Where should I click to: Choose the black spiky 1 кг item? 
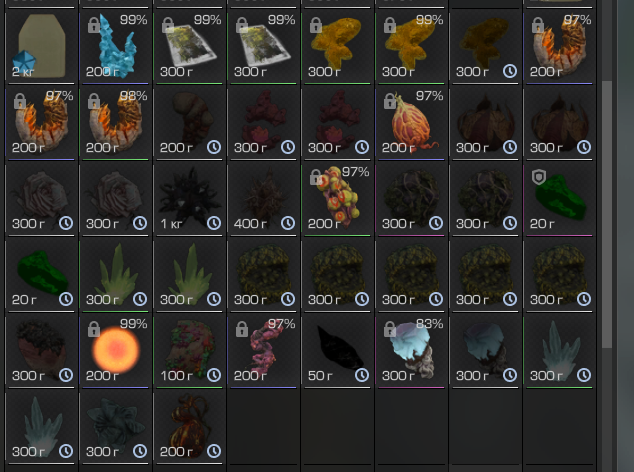pos(189,198)
